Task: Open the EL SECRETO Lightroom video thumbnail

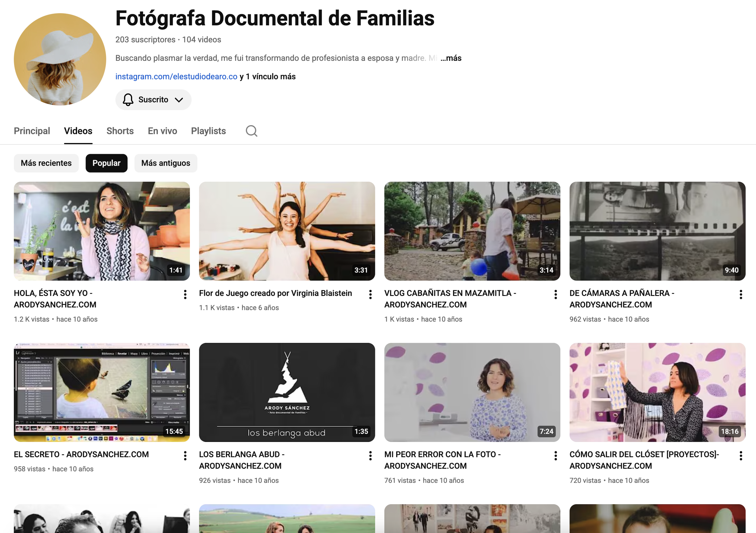Action: (102, 392)
